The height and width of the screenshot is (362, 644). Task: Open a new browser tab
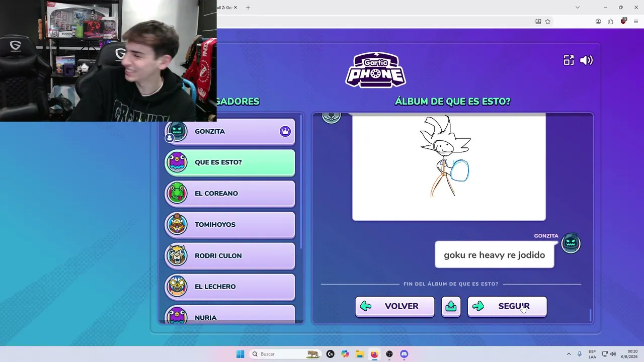point(248,8)
